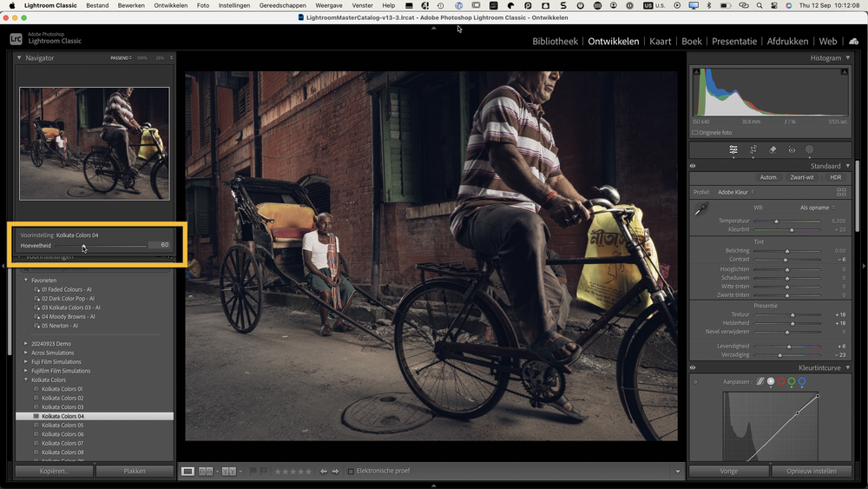Screen dimensions: 868x489
Task: Flag the photo as rejected
Action: point(264,472)
